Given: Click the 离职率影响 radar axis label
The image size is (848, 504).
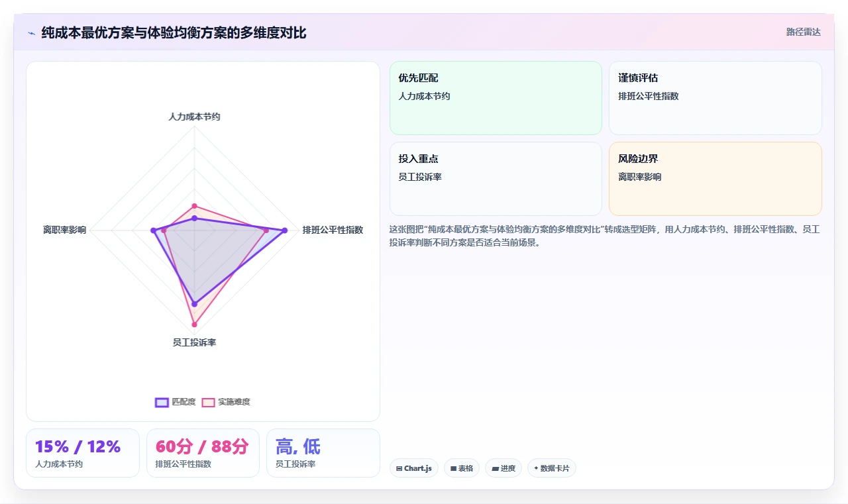Looking at the screenshot, I should coord(65,230).
